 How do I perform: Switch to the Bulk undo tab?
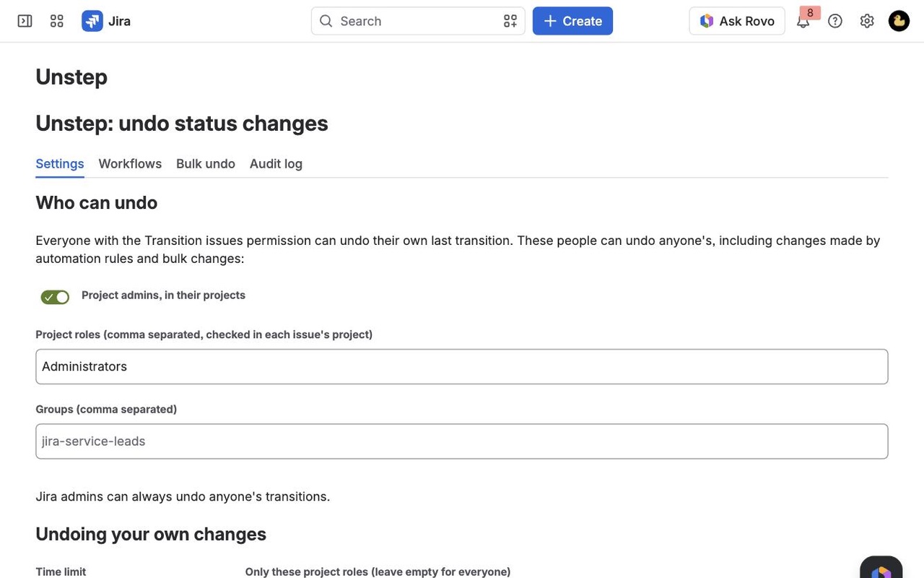[x=206, y=164]
